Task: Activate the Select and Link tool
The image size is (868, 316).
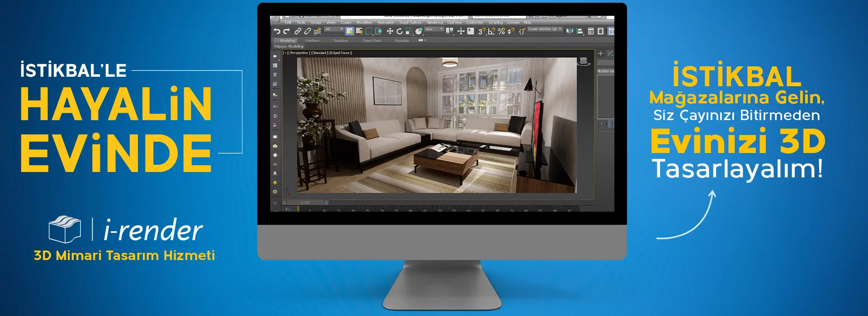Action: [x=297, y=31]
